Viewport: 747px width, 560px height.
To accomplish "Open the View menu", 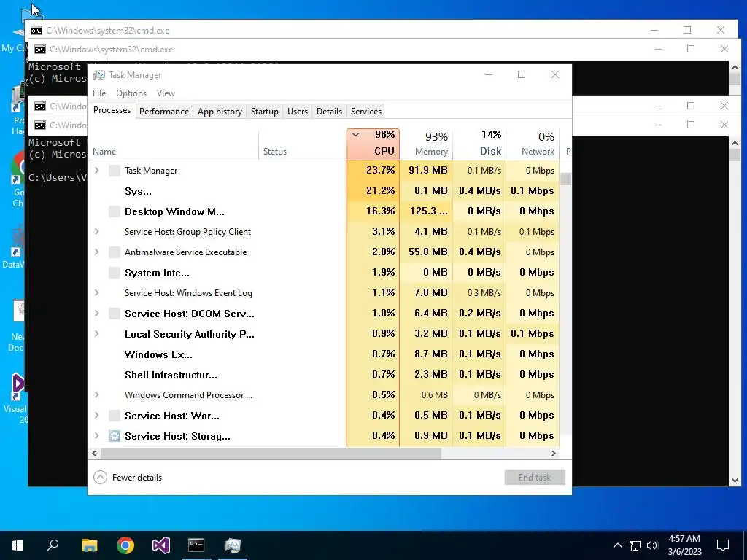I will (166, 93).
